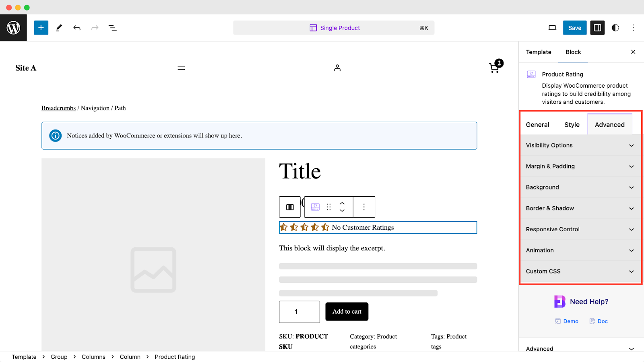Image resolution: width=644 pixels, height=362 pixels.
Task: Select the pencil Tools icon
Action: (x=59, y=28)
